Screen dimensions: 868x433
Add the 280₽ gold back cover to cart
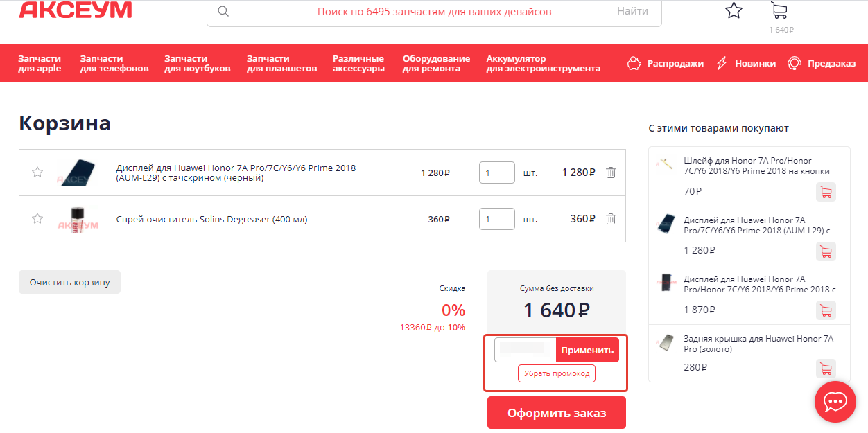point(825,368)
